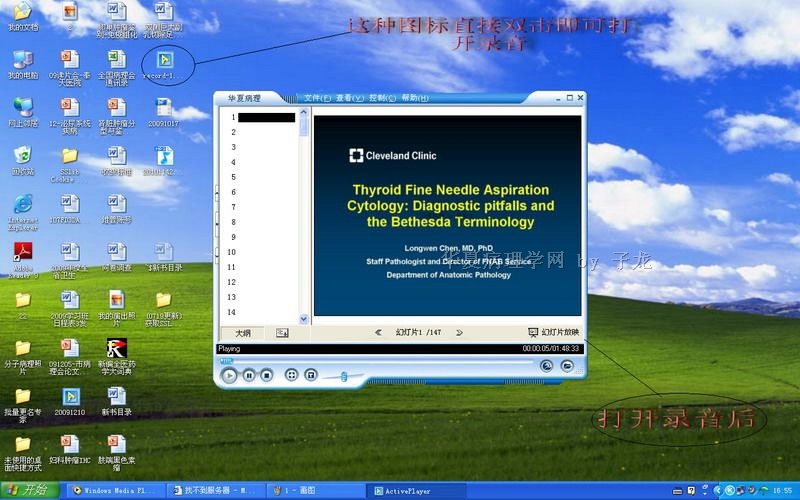Select Internet Explorer desktop icon
Viewport: 800px width, 500px height.
[x=23, y=212]
